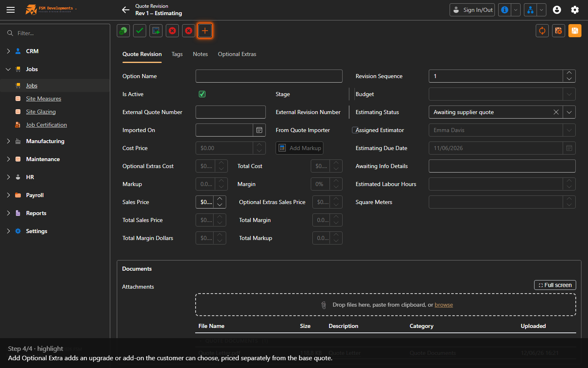This screenshot has width=588, height=368.
Task: Expand the Payroll sidebar section
Action: 8,195
